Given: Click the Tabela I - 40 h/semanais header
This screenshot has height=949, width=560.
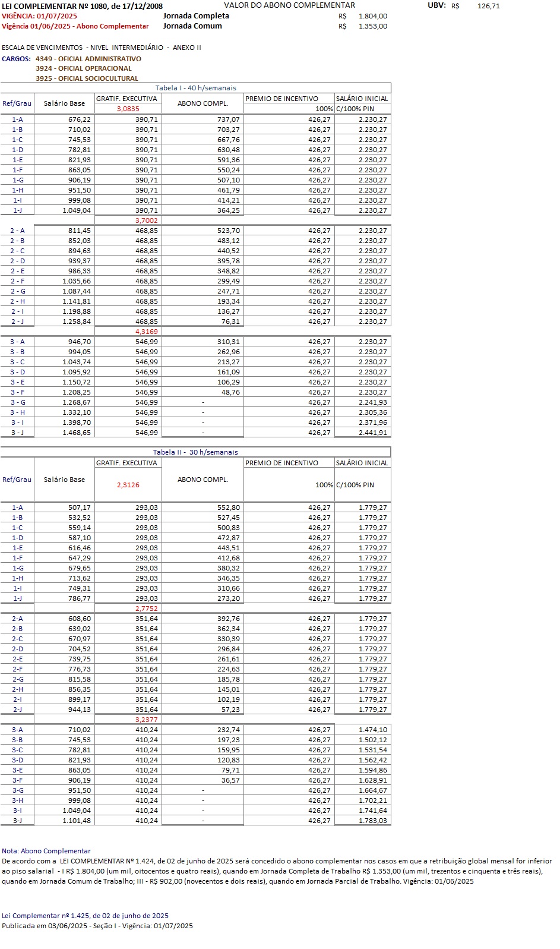Looking at the screenshot, I should (x=195, y=88).
